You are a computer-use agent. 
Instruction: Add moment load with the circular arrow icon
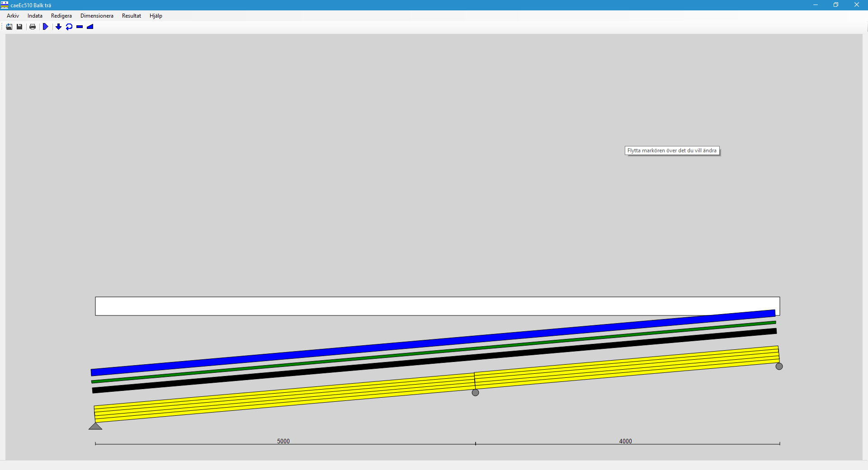(x=69, y=27)
